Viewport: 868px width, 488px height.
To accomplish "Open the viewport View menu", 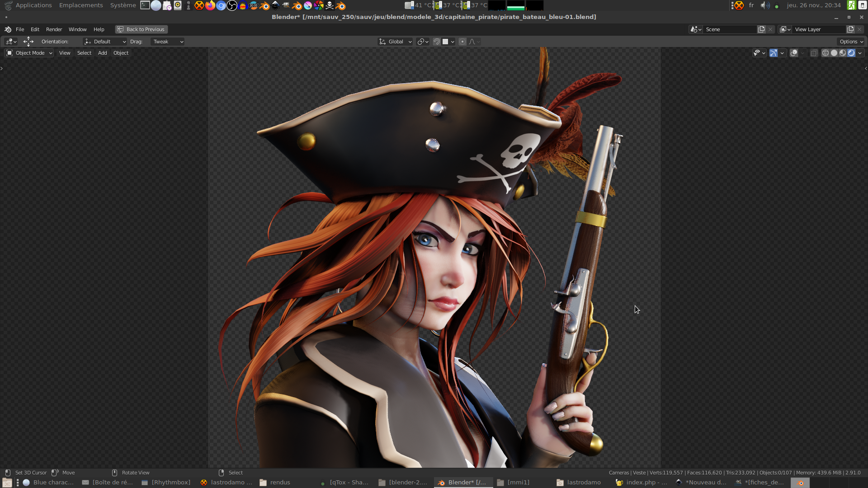I will coord(65,53).
